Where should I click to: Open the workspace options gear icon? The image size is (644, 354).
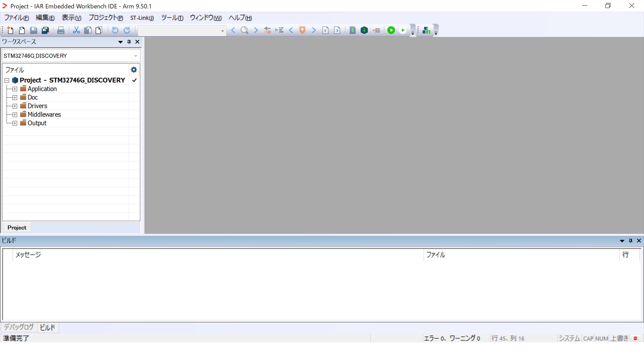(134, 70)
